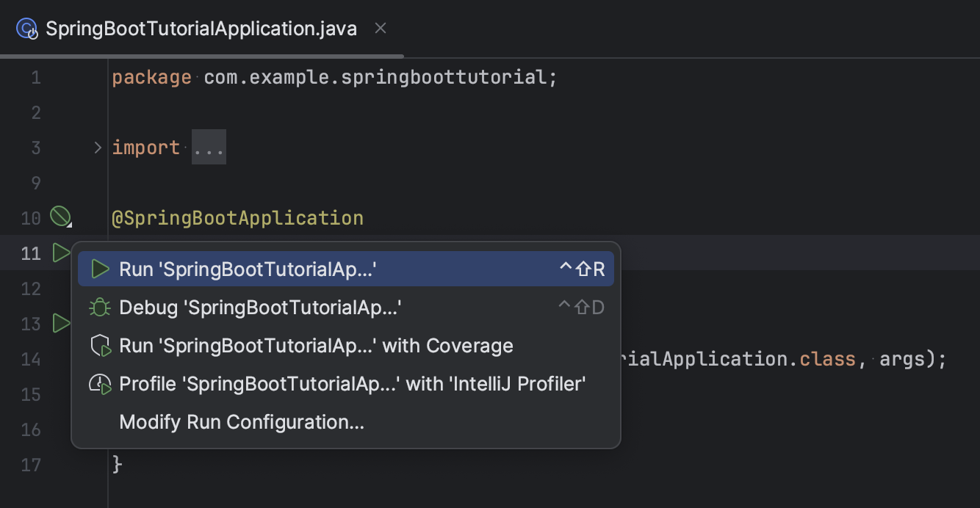The width and height of the screenshot is (980, 508).
Task: Click the Debug bug icon in the menu
Action: 99,307
